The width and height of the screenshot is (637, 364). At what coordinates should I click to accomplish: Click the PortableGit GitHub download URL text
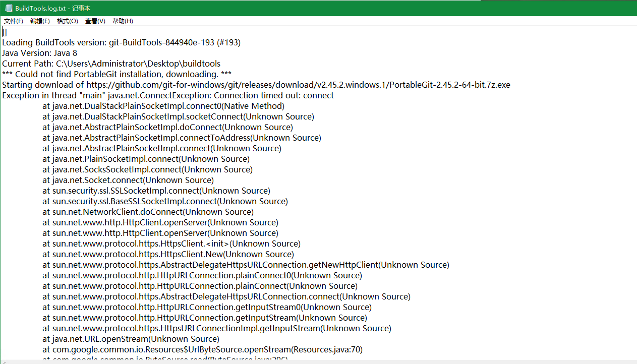(x=298, y=85)
